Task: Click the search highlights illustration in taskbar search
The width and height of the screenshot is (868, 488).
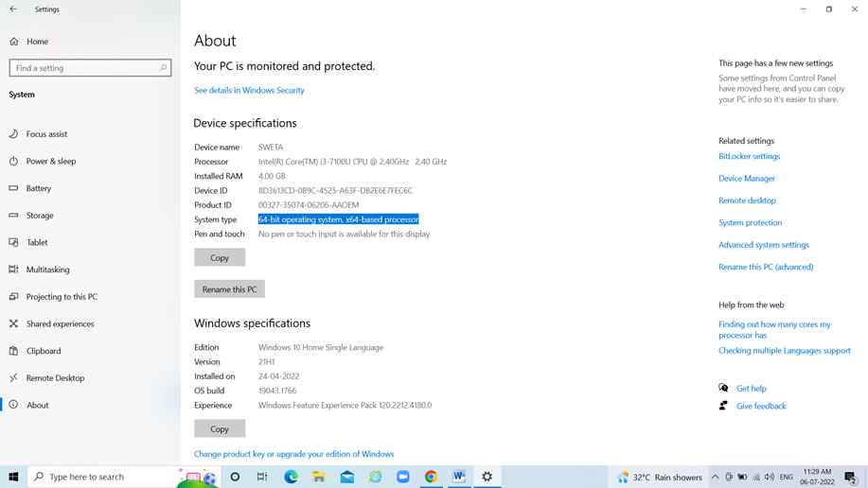Action: 198,477
